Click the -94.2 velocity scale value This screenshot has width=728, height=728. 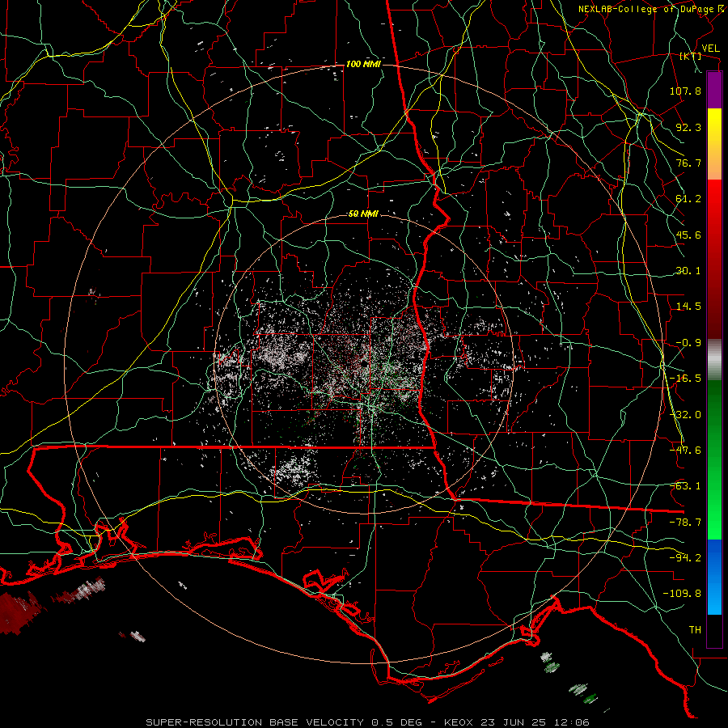(x=685, y=558)
